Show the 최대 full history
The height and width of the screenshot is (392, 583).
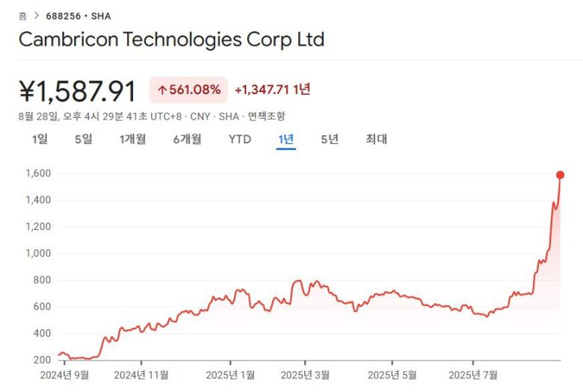click(376, 139)
